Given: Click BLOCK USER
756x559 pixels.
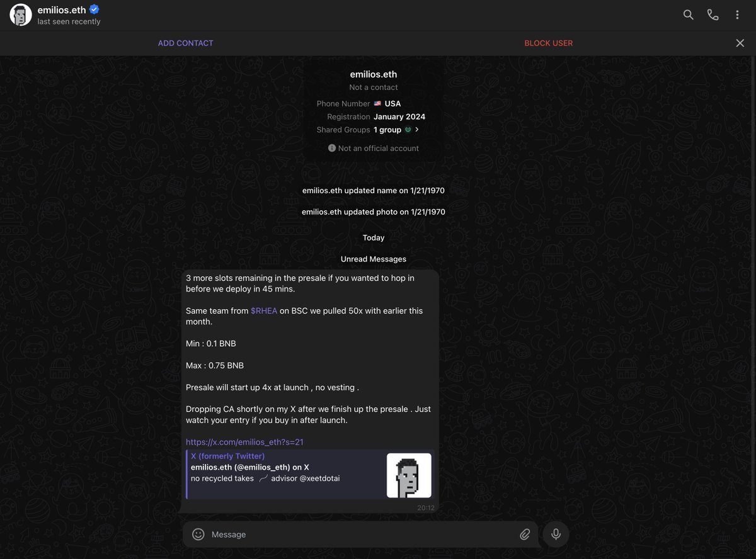Looking at the screenshot, I should point(548,43).
